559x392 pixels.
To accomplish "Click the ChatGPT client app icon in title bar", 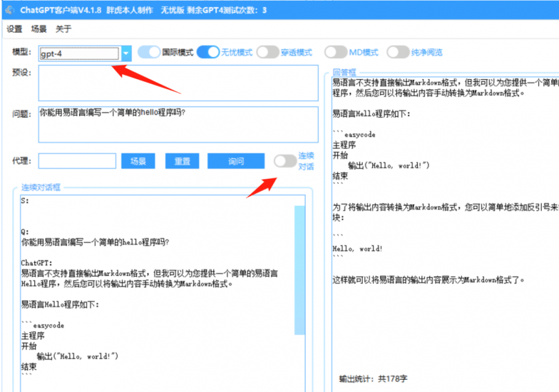I will tap(10, 10).
